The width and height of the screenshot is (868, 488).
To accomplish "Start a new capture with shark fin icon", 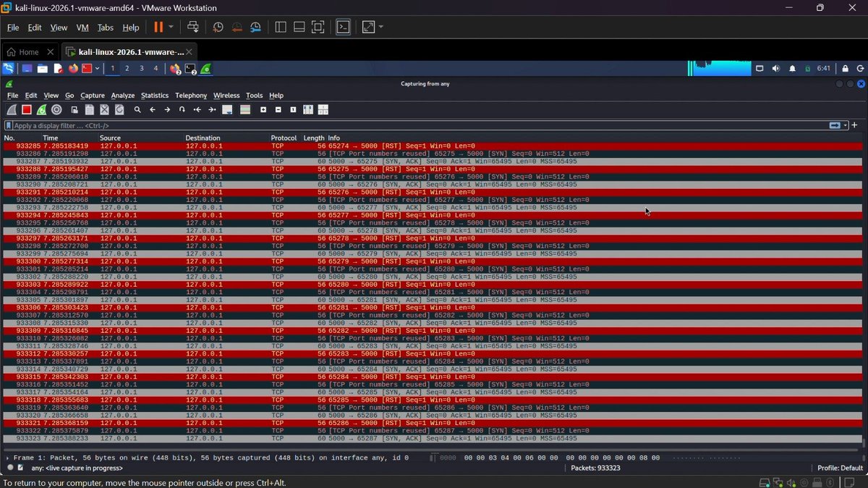I will [12, 109].
